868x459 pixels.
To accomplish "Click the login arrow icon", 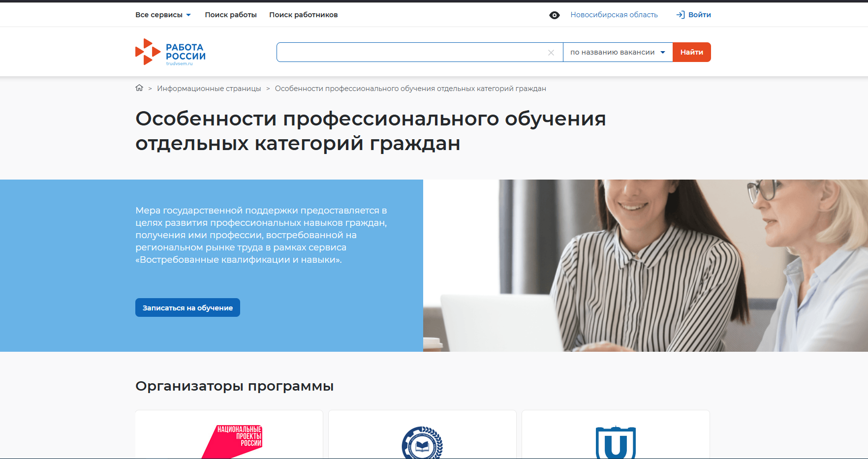I will pos(681,15).
